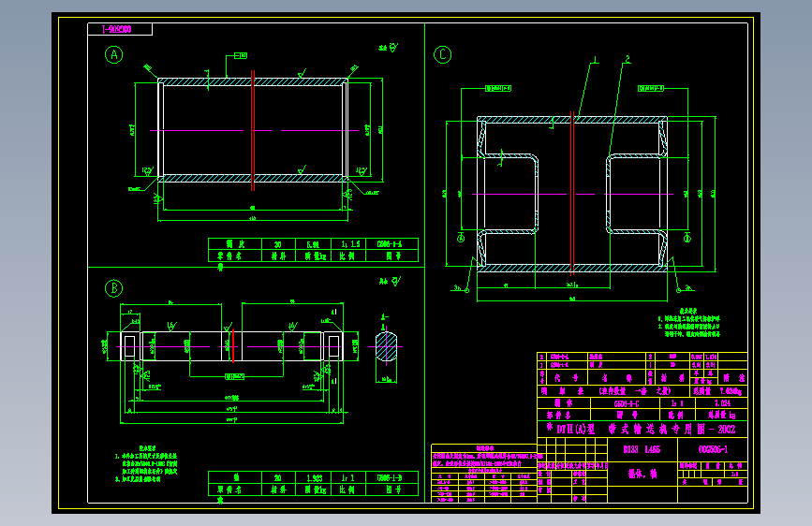Click the red section line in view C
This screenshot has height=526, width=812.
click(572, 193)
